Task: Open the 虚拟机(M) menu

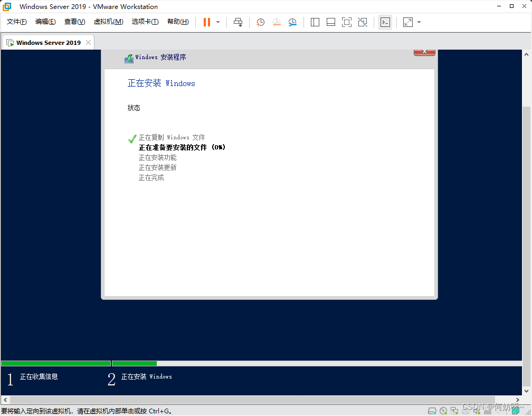Action: click(x=108, y=22)
